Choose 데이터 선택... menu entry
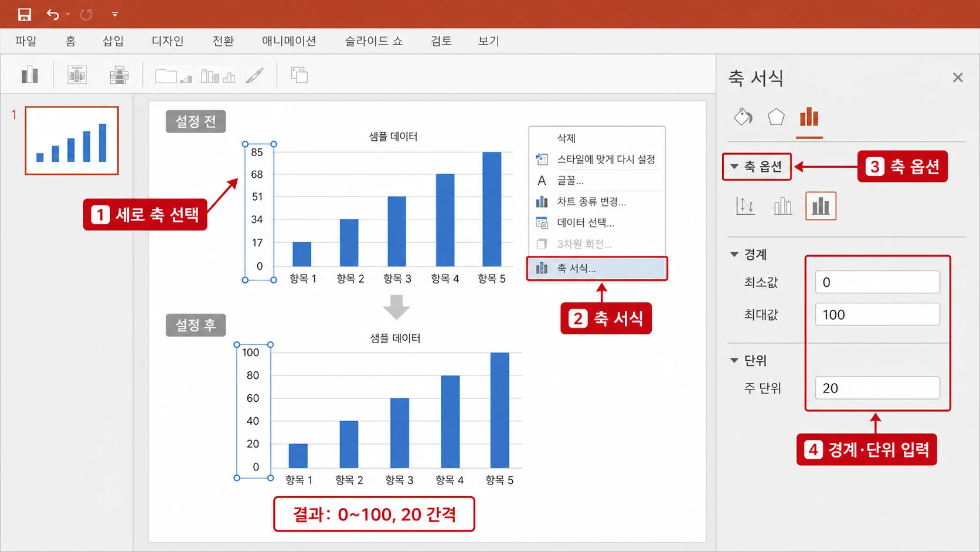980x552 pixels. [x=597, y=222]
